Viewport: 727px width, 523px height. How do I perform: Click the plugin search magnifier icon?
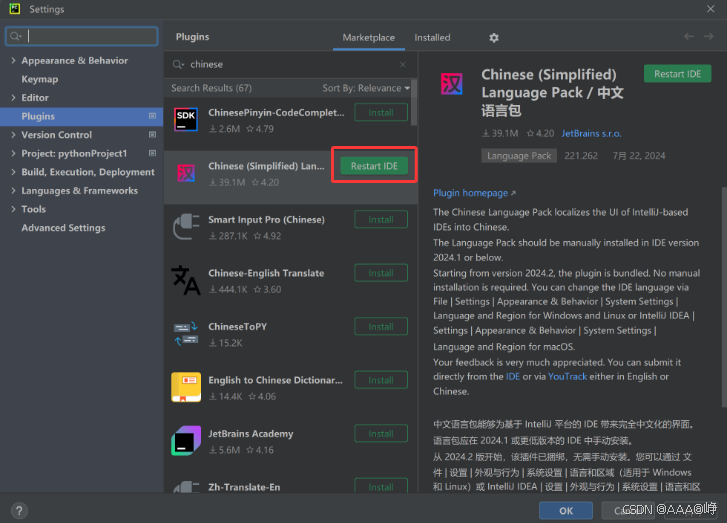tap(178, 64)
